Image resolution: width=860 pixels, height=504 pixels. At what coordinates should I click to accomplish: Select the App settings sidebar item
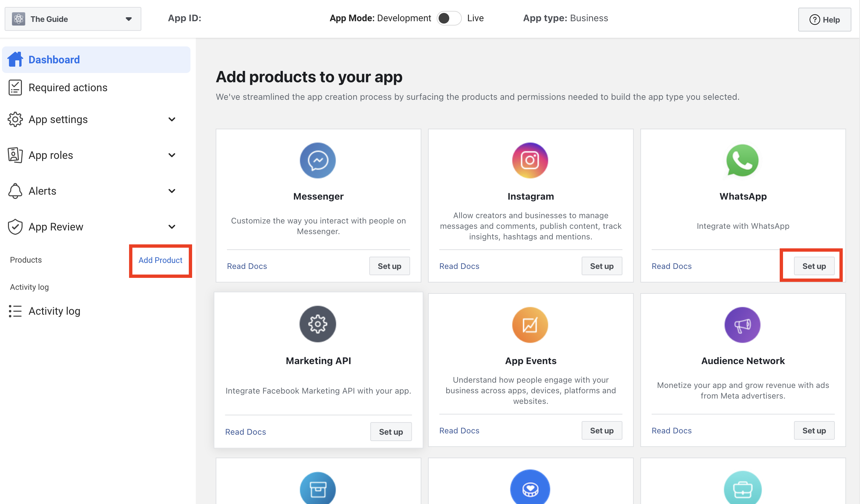[x=96, y=119]
